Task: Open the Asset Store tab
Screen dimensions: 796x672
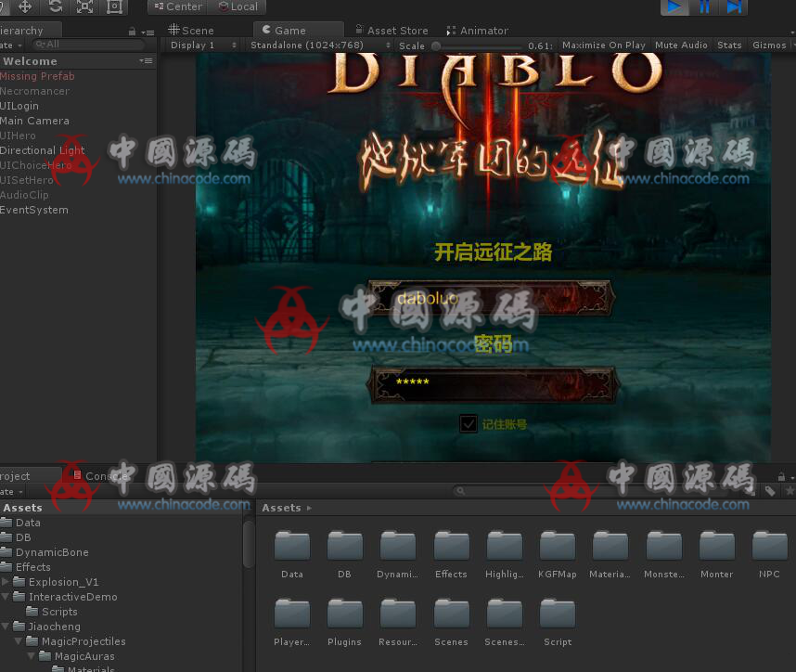Action: coord(392,31)
